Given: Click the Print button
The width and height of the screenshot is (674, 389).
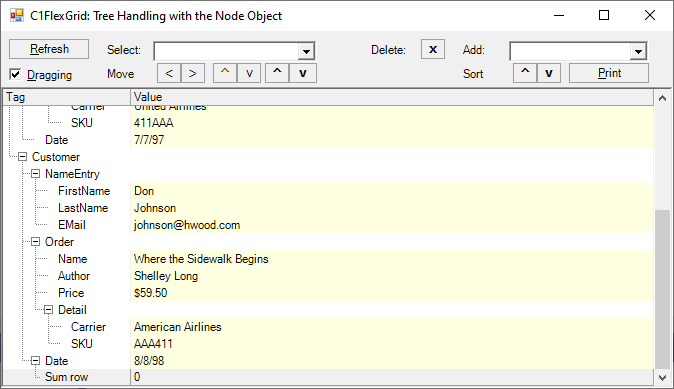Looking at the screenshot, I should tap(609, 73).
